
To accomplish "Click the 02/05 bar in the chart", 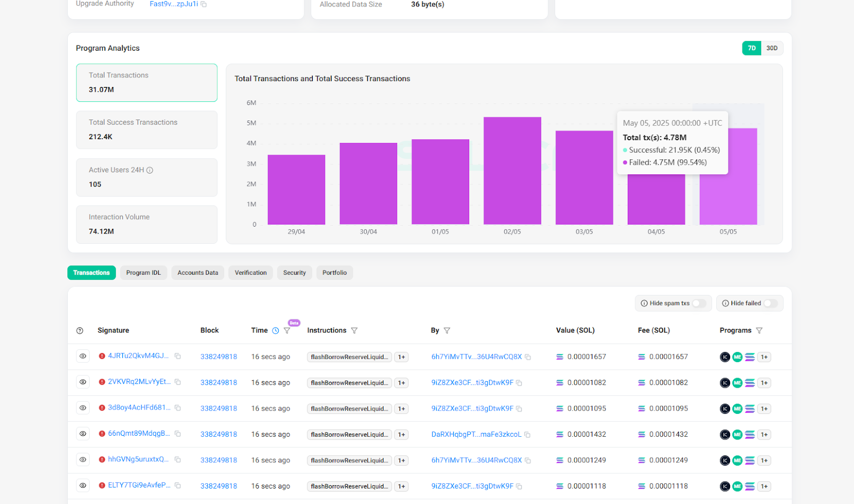I will (512, 171).
